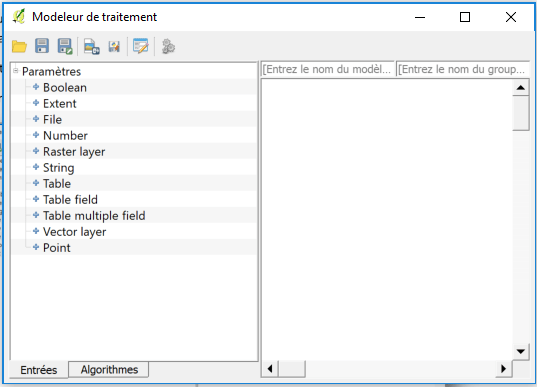Run the model with the gears icon
This screenshot has height=387, width=537.
(168, 47)
